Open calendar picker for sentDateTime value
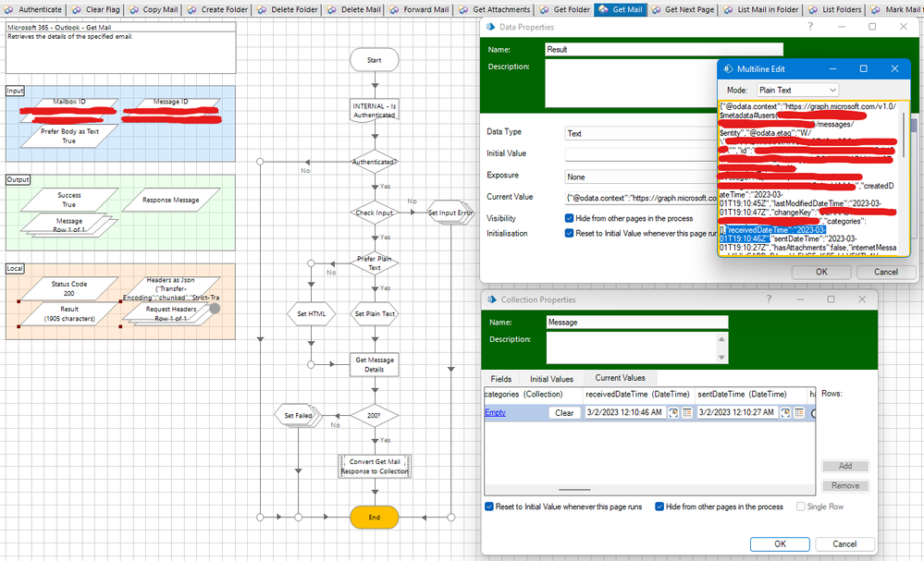 799,412
